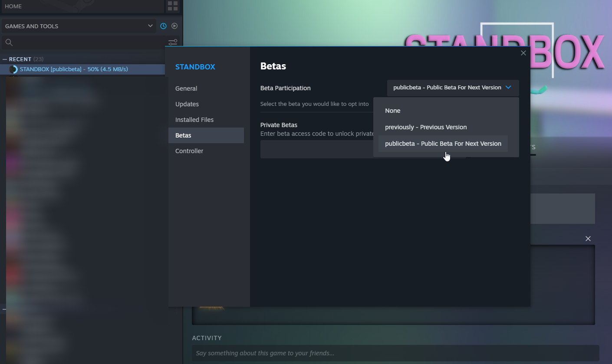Image resolution: width=612 pixels, height=364 pixels.
Task: Select None to opt out of betas
Action: pos(392,111)
